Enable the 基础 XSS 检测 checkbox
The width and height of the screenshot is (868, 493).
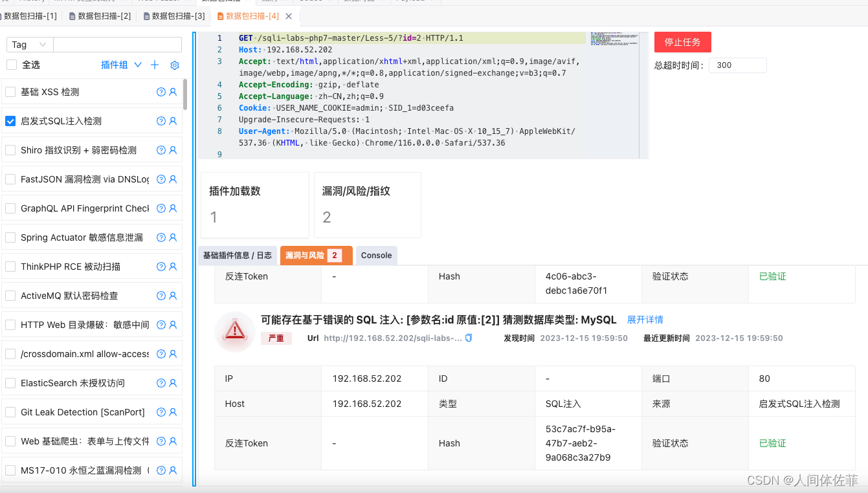coord(10,92)
